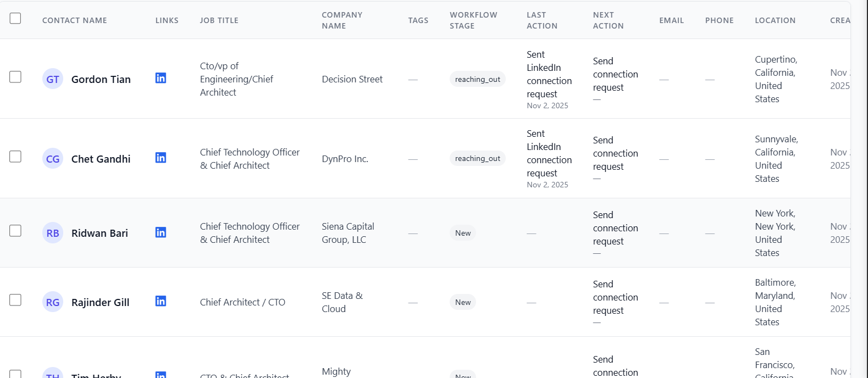868x378 pixels.
Task: Open contact Chet Gandhi by name
Action: pos(101,159)
